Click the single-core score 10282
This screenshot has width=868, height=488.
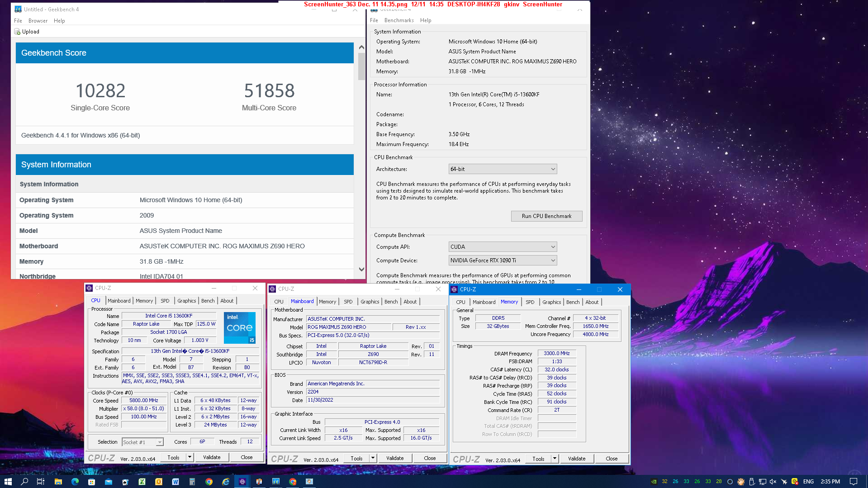click(x=100, y=91)
